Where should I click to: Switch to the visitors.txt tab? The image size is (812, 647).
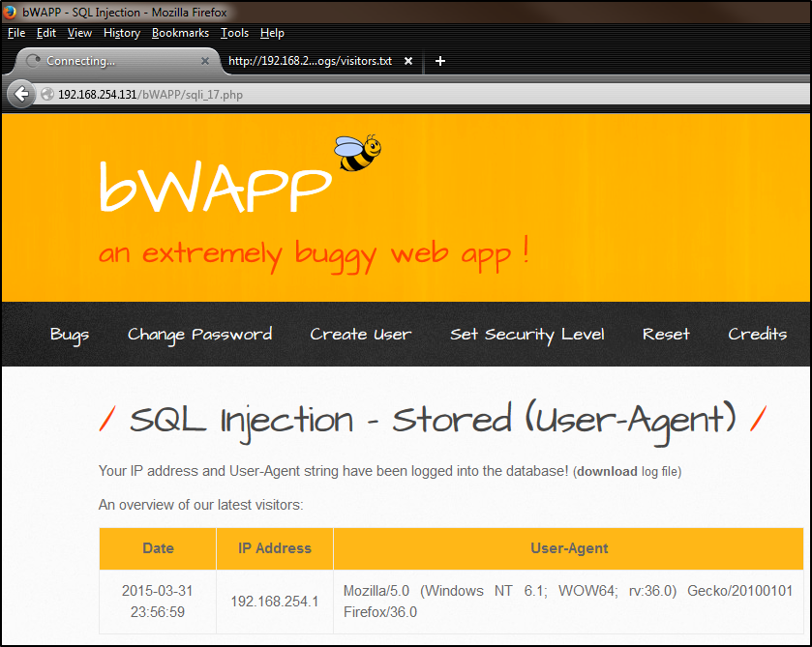click(320, 61)
